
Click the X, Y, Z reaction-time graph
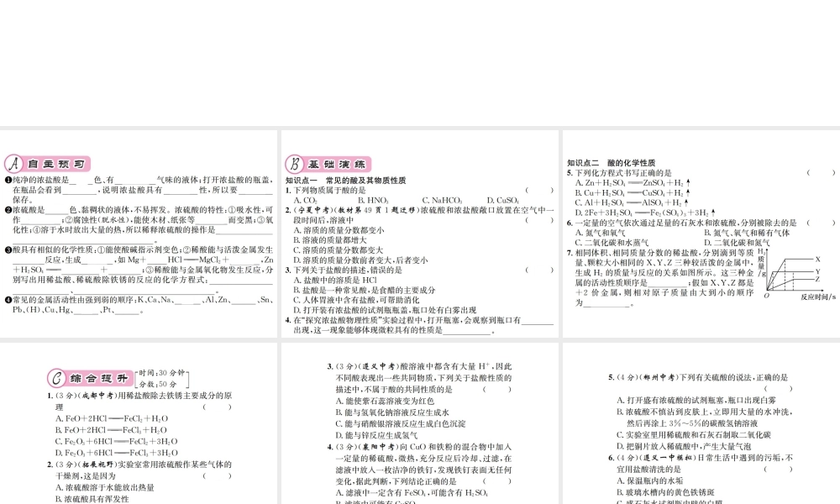click(796, 274)
